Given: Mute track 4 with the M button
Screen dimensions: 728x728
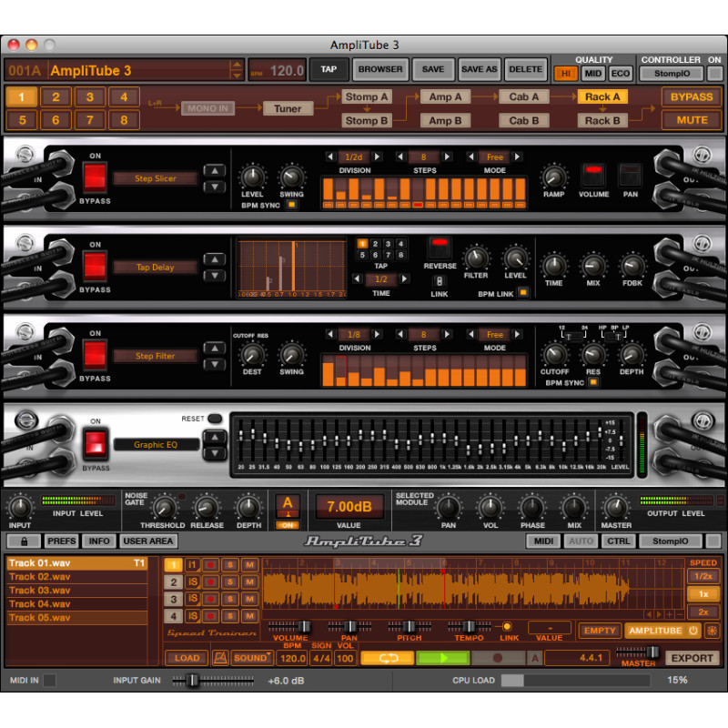Looking at the screenshot, I should coord(249,616).
